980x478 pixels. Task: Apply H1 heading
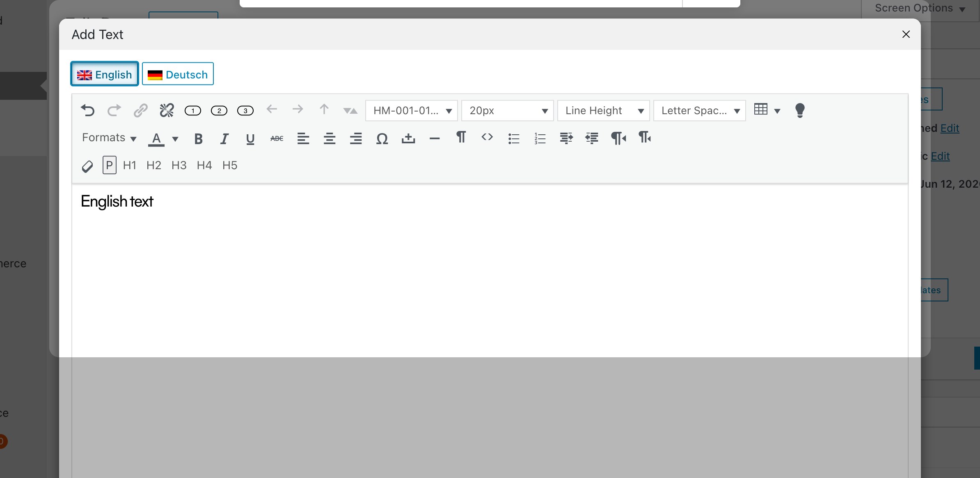[130, 165]
